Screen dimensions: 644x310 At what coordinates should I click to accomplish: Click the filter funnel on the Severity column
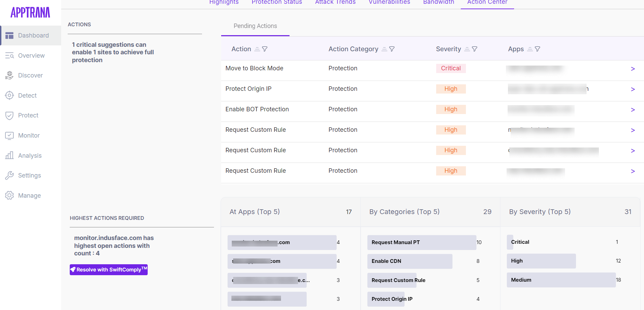(474, 49)
